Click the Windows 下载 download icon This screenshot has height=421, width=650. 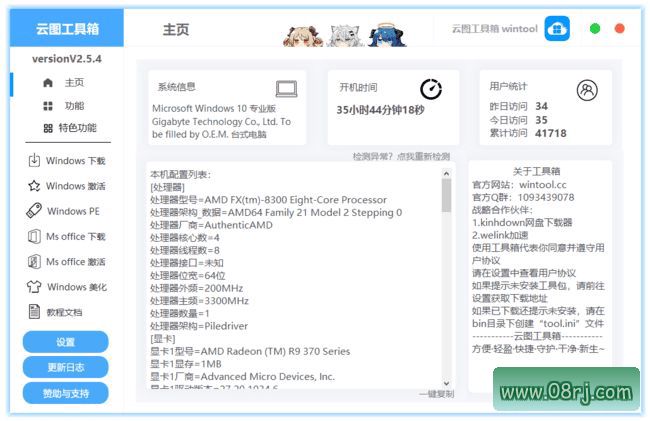click(x=34, y=160)
